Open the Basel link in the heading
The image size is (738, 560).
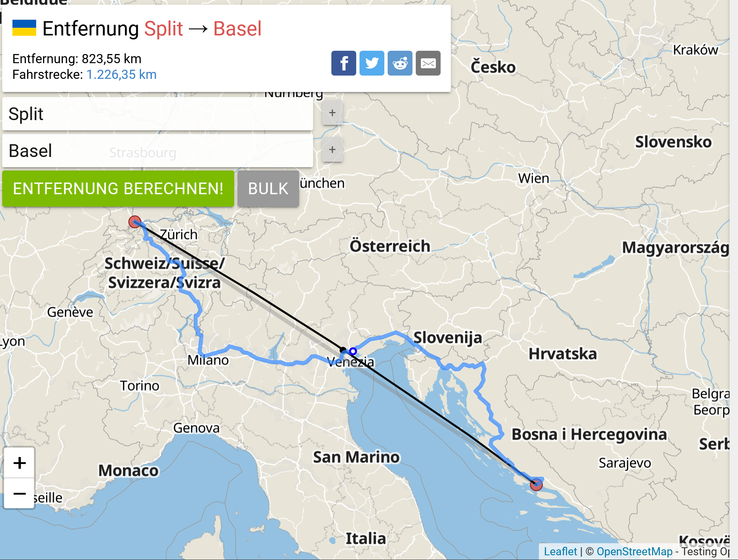tap(237, 28)
